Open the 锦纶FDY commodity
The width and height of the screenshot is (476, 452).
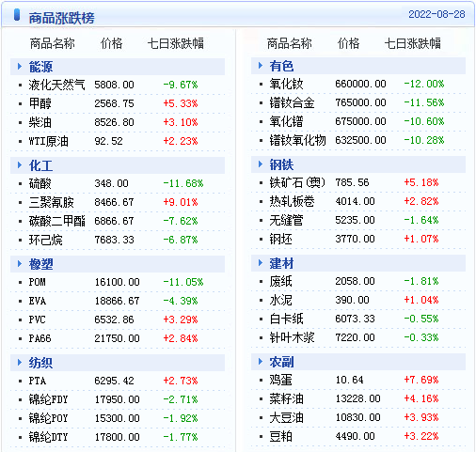pos(48,399)
